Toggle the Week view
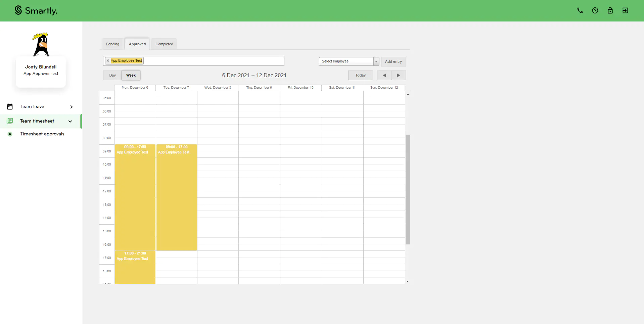 [x=131, y=75]
